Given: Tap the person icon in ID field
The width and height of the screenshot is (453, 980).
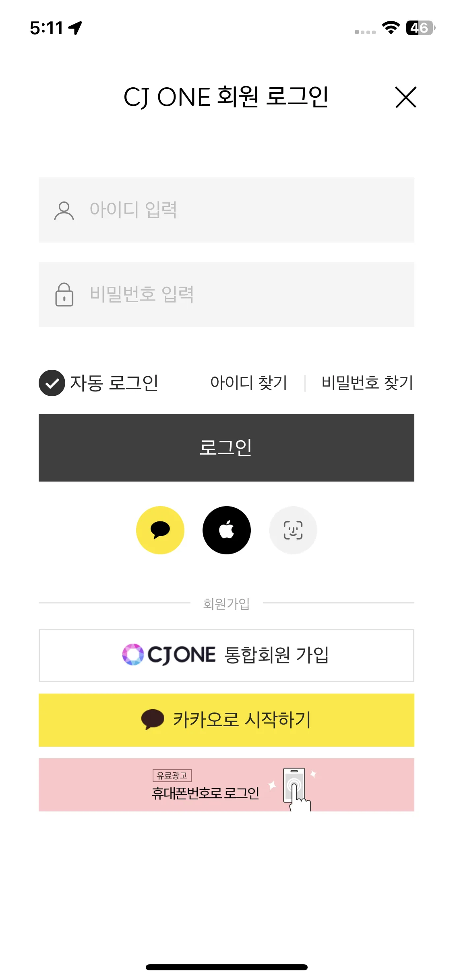Looking at the screenshot, I should 64,210.
